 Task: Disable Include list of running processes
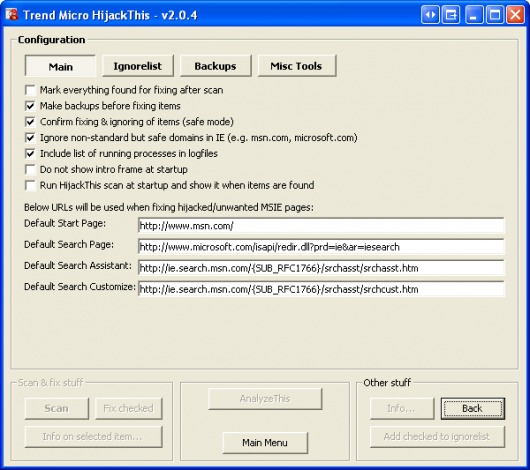click(30, 154)
